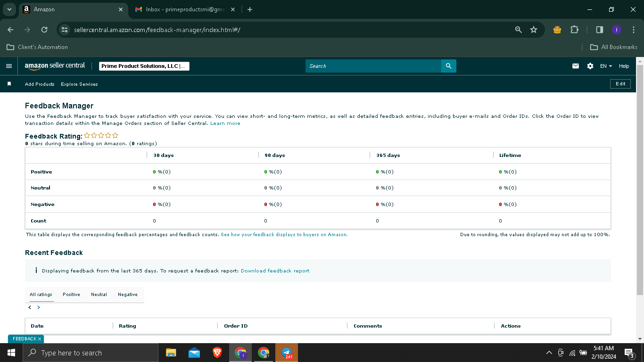This screenshot has width=644, height=362.
Task: Click the zoom magnifier icon in address bar
Action: click(x=519, y=30)
